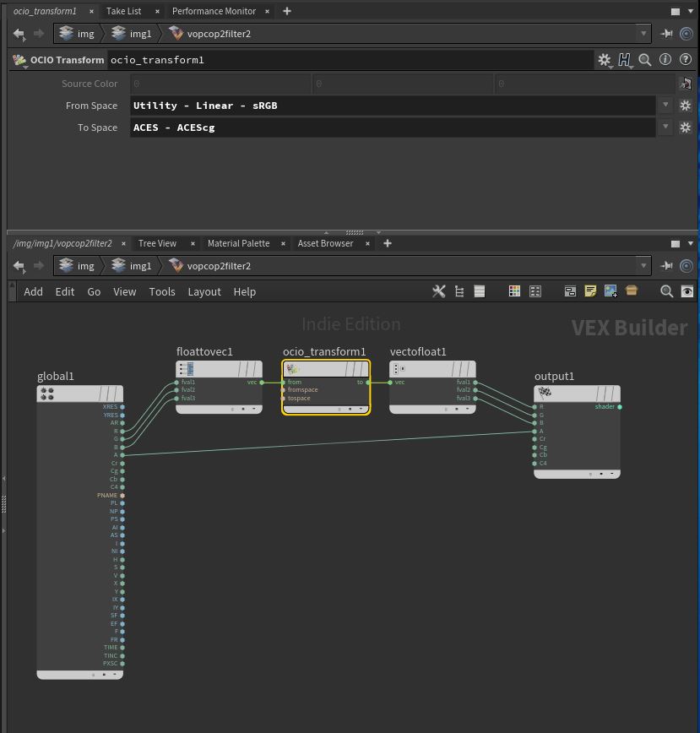Screen dimensions: 700x733
Task: Expand the To Space dropdown
Action: [x=665, y=128]
